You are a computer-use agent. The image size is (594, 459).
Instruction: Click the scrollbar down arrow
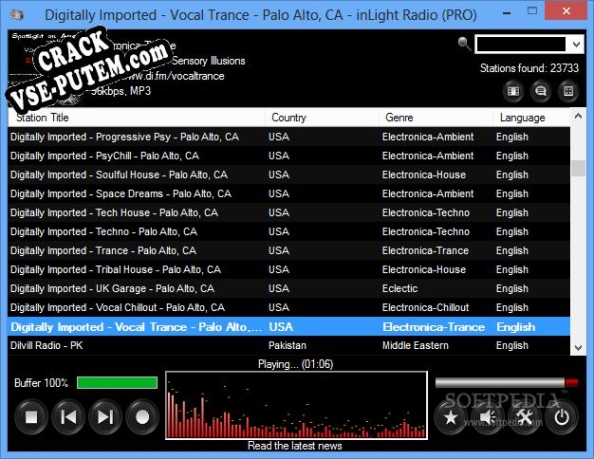[x=578, y=348]
